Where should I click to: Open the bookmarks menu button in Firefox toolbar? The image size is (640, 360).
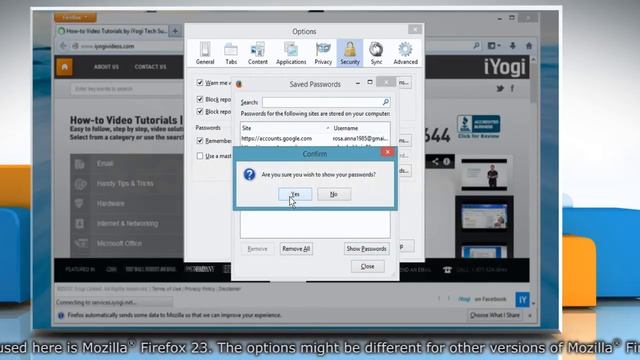[494, 46]
